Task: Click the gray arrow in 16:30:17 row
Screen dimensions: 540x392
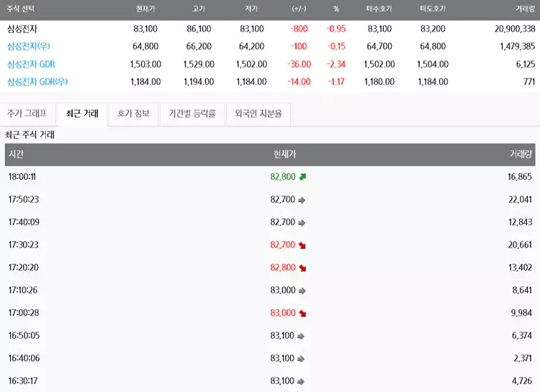Action: pyautogui.click(x=301, y=381)
